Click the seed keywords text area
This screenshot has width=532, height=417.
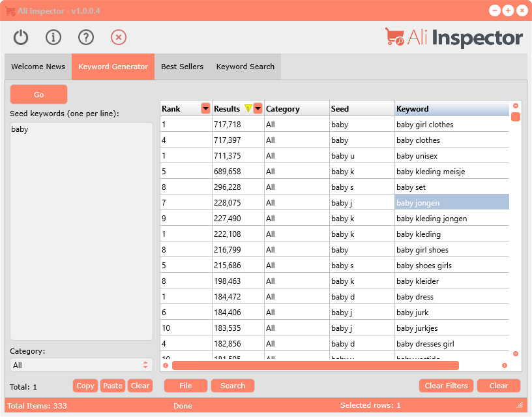(x=81, y=231)
